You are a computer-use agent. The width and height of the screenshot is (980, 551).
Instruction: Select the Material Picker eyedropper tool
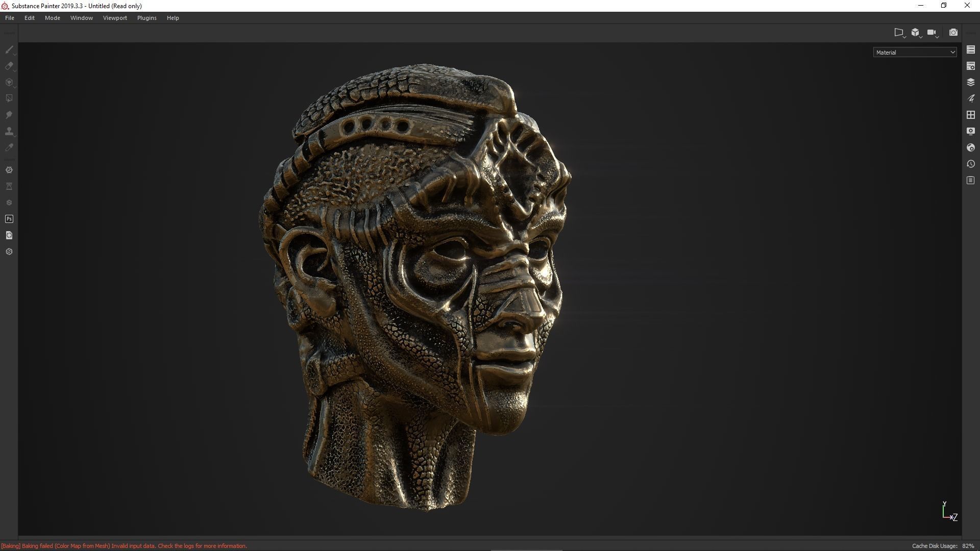pyautogui.click(x=9, y=147)
